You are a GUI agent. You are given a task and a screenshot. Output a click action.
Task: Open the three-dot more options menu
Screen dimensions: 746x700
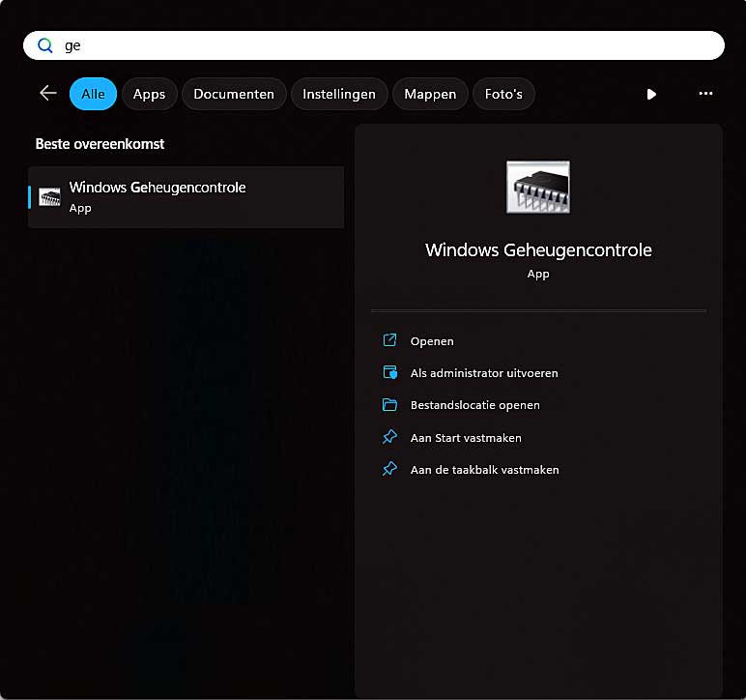coord(705,94)
